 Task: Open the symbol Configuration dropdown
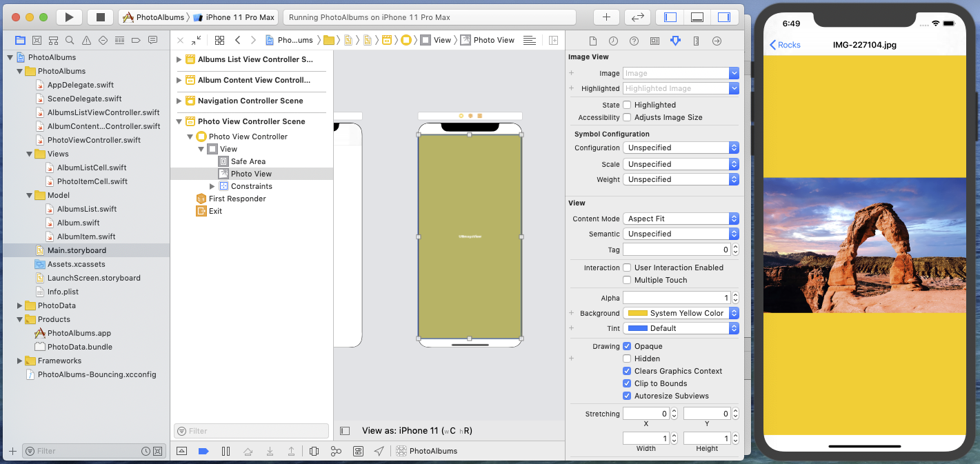[x=681, y=148]
